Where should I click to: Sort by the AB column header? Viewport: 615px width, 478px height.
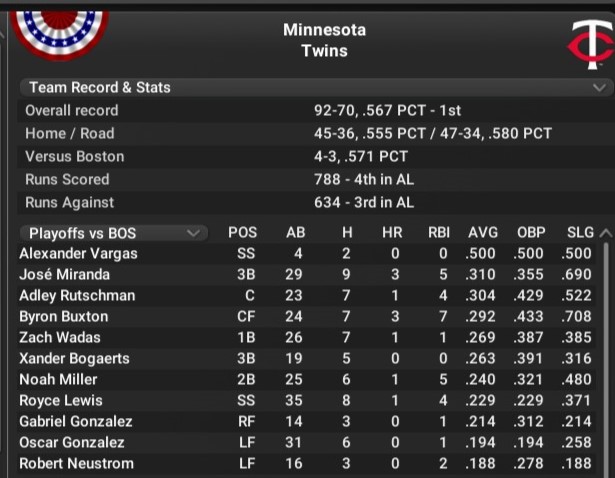(x=296, y=233)
